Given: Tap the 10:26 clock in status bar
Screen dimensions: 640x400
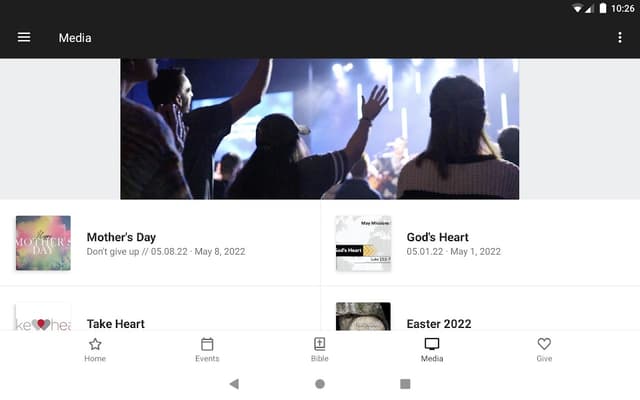Looking at the screenshot, I should [x=622, y=9].
